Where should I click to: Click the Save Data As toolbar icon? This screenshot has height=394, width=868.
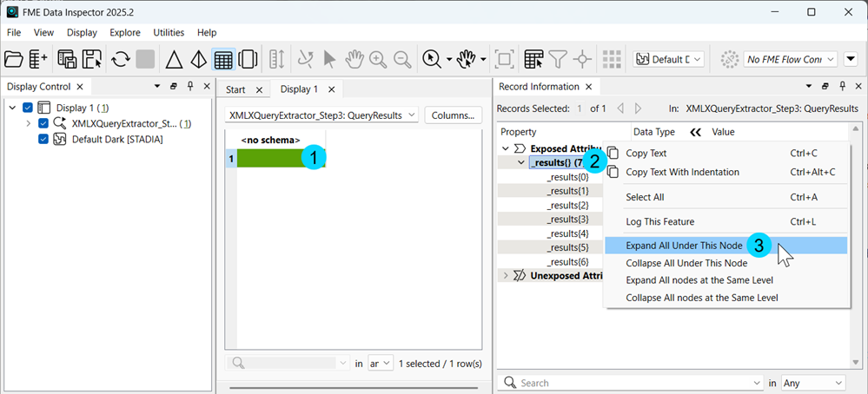(67, 59)
